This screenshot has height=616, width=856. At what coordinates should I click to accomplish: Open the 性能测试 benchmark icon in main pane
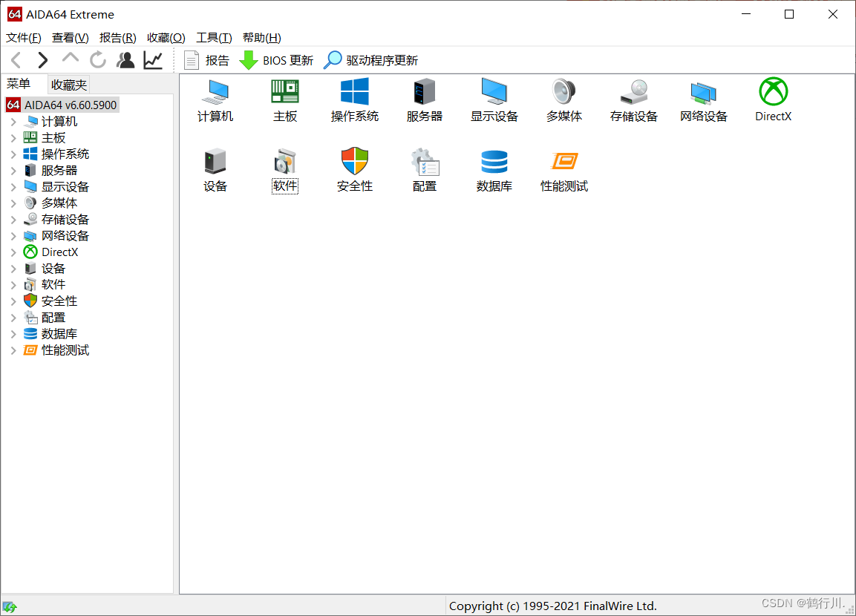(564, 170)
